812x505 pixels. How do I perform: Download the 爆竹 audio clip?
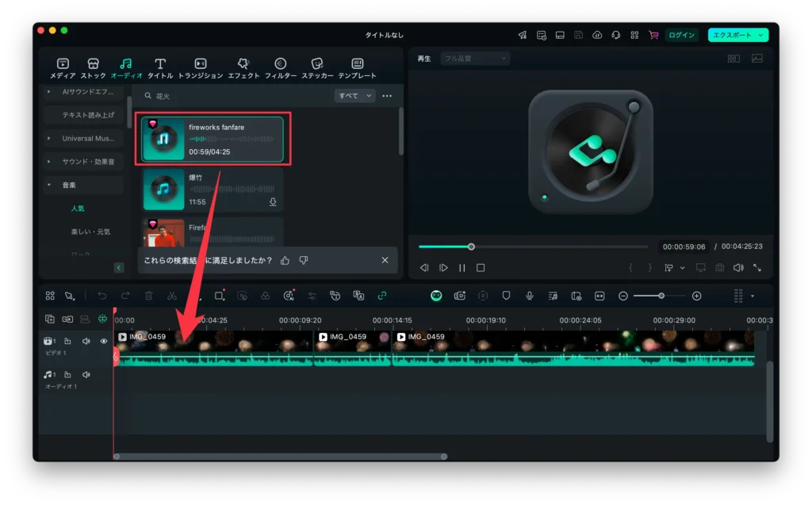273,202
